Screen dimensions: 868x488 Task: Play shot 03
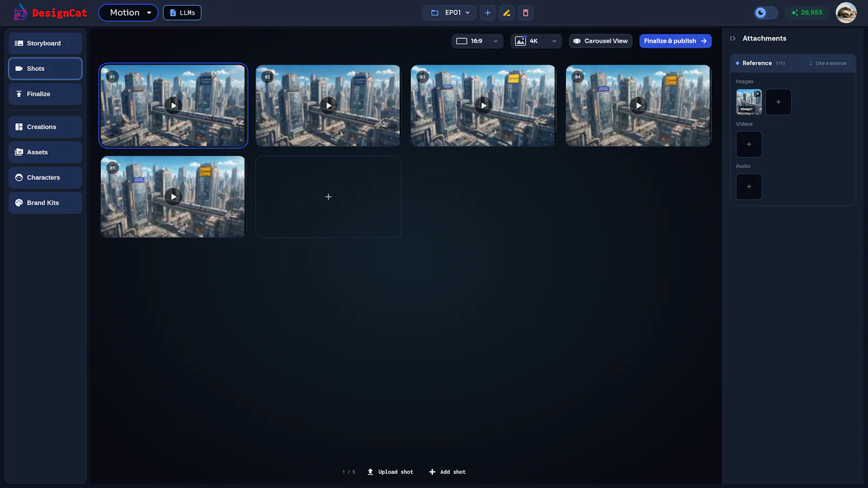(483, 105)
